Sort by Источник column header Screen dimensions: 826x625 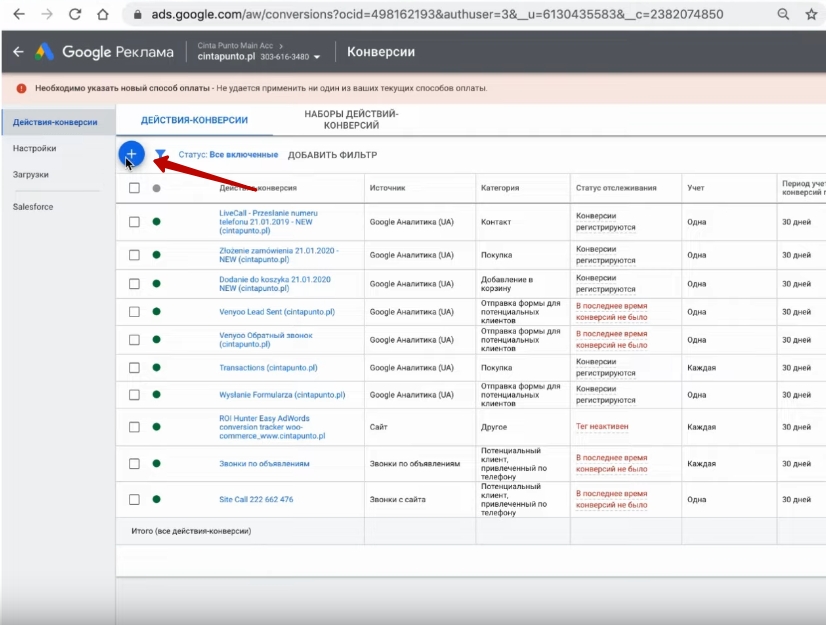click(x=387, y=188)
